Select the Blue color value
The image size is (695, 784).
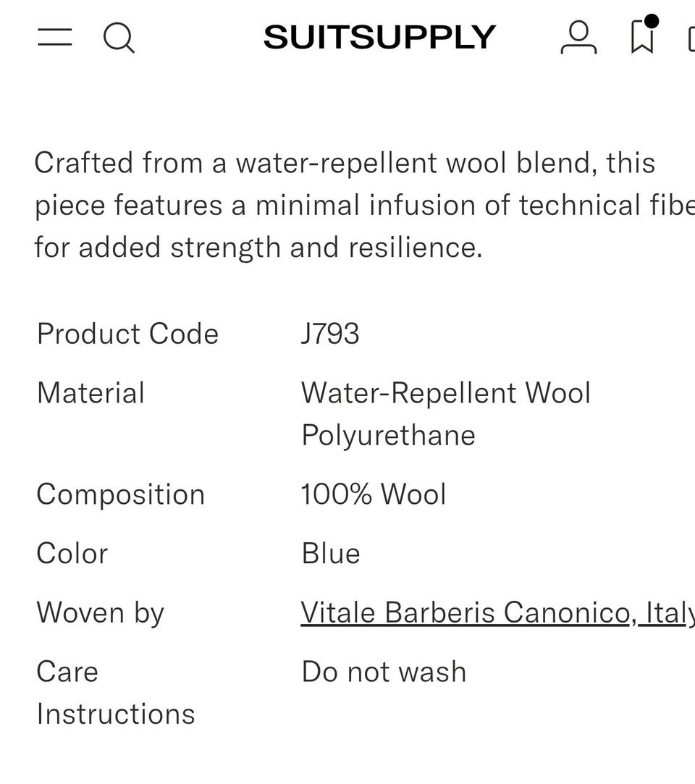[x=331, y=554]
